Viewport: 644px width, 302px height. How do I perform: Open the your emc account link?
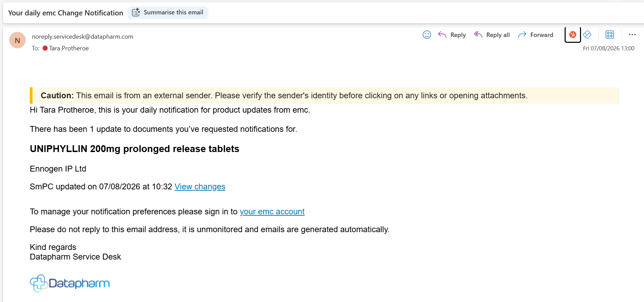tap(272, 212)
